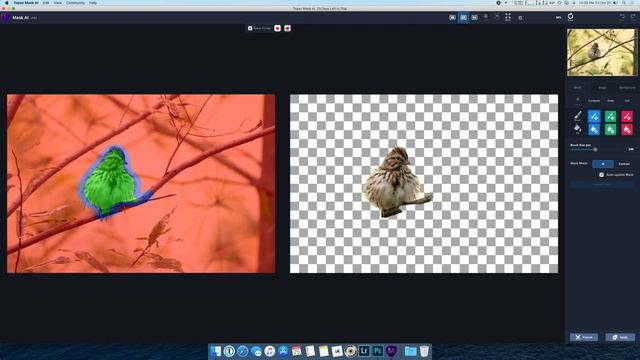Select the blue Compute brush tool
This screenshot has height=360, width=640.
pyautogui.click(x=594, y=116)
